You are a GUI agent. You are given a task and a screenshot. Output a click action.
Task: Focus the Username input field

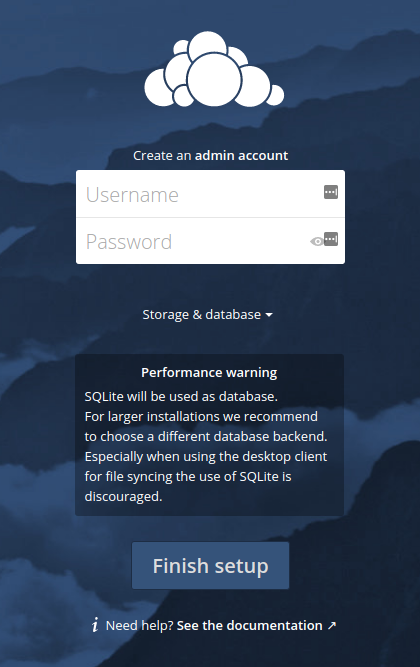(x=210, y=194)
